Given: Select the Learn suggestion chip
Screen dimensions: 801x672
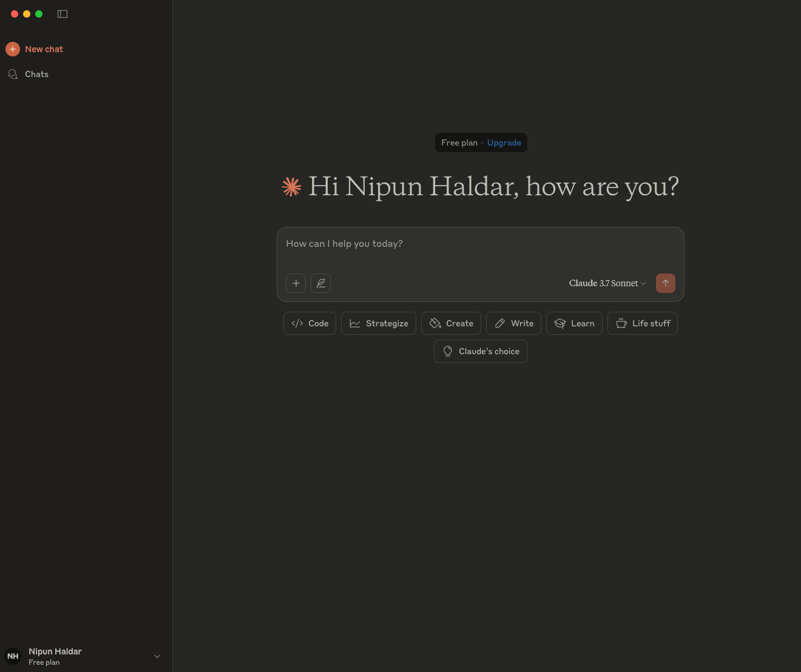Looking at the screenshot, I should [x=574, y=323].
